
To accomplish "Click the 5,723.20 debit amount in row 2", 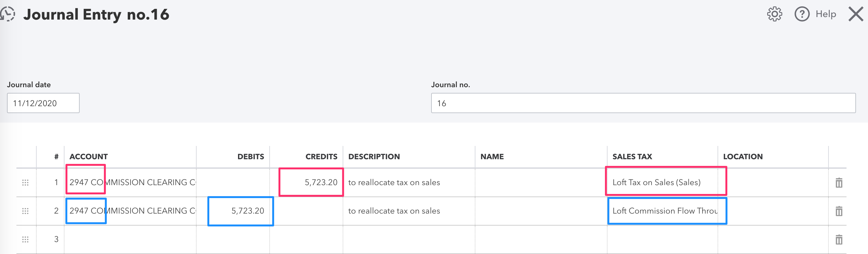I will click(x=248, y=211).
